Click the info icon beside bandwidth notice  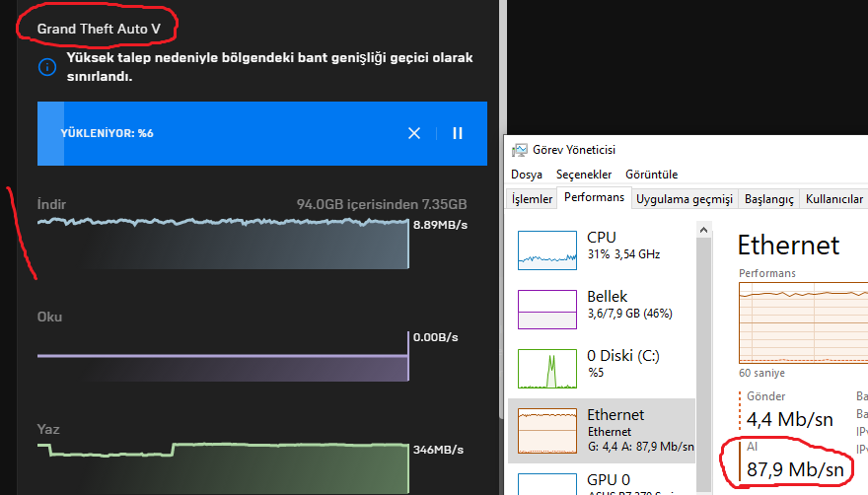pos(47,68)
